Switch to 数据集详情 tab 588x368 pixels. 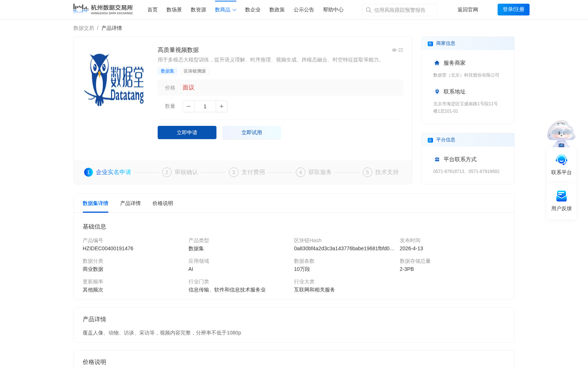tap(96, 203)
